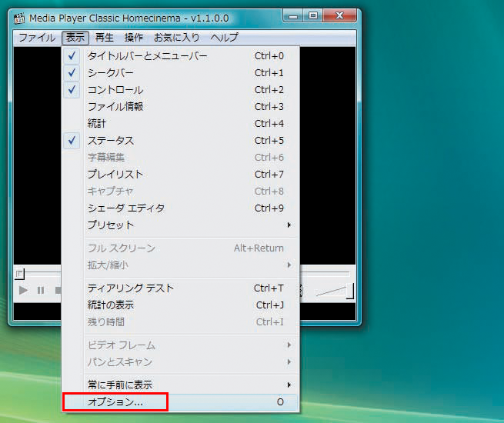This screenshot has height=423, width=504.
Task: Click the play button in controls
Action: pyautogui.click(x=23, y=291)
